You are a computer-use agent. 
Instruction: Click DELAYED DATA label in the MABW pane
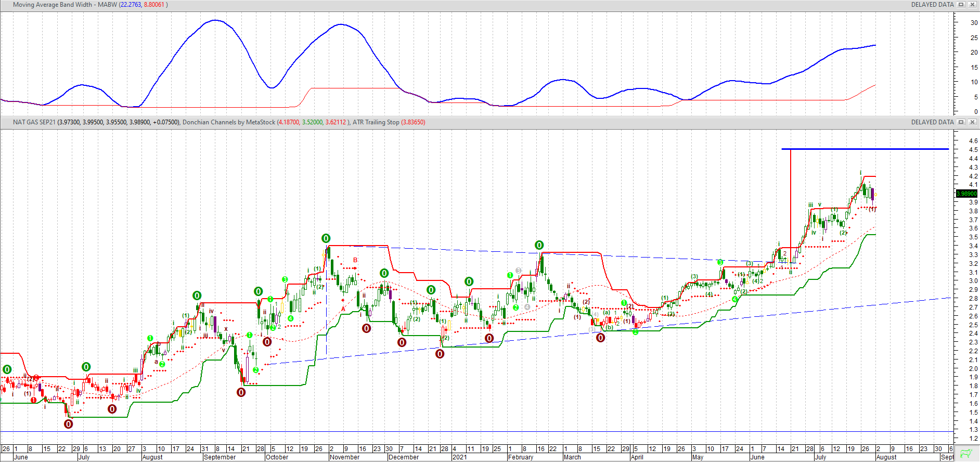point(932,5)
